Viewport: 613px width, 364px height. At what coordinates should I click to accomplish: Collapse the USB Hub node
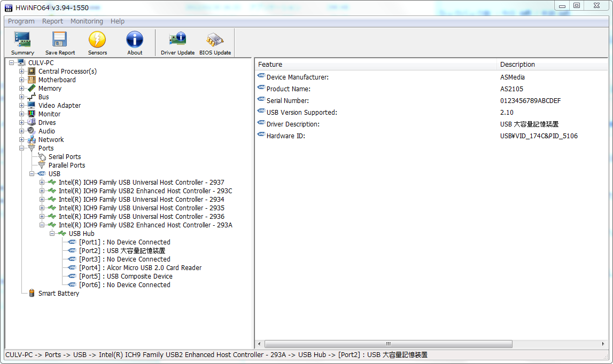point(52,234)
